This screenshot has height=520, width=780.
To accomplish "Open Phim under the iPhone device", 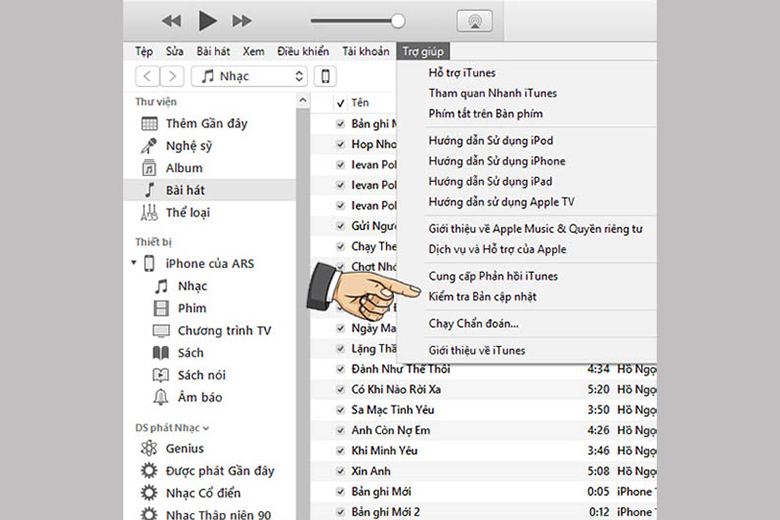I will (x=192, y=309).
